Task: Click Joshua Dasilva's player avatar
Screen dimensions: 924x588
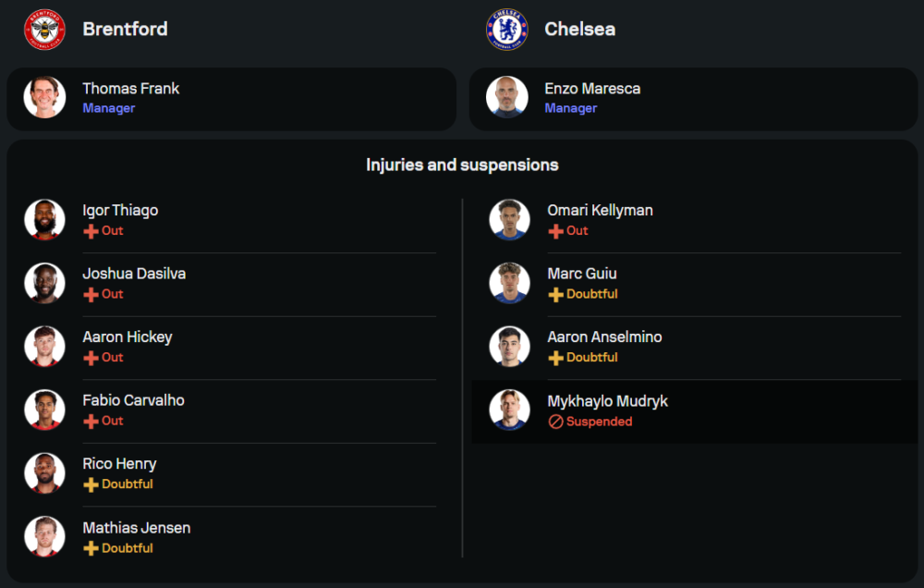Action: [x=44, y=283]
